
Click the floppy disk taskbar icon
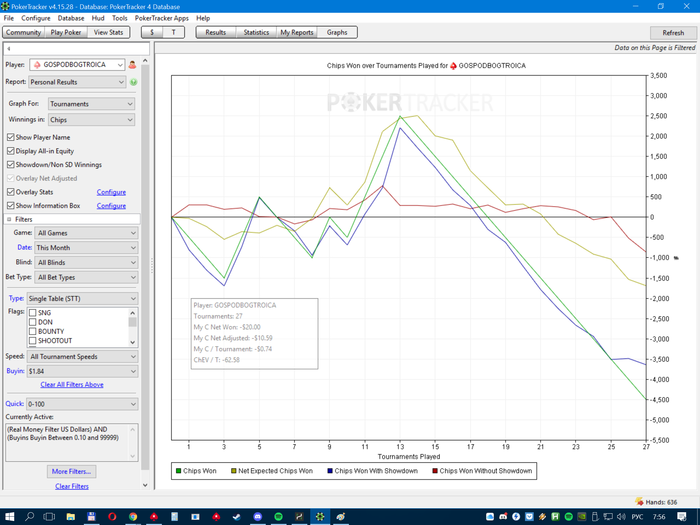(x=91, y=517)
